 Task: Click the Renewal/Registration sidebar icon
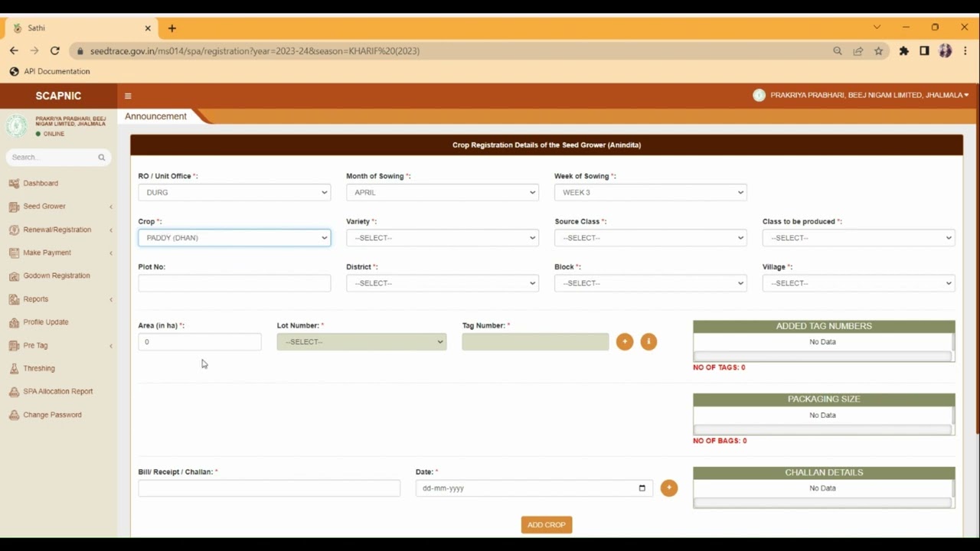pos(14,230)
